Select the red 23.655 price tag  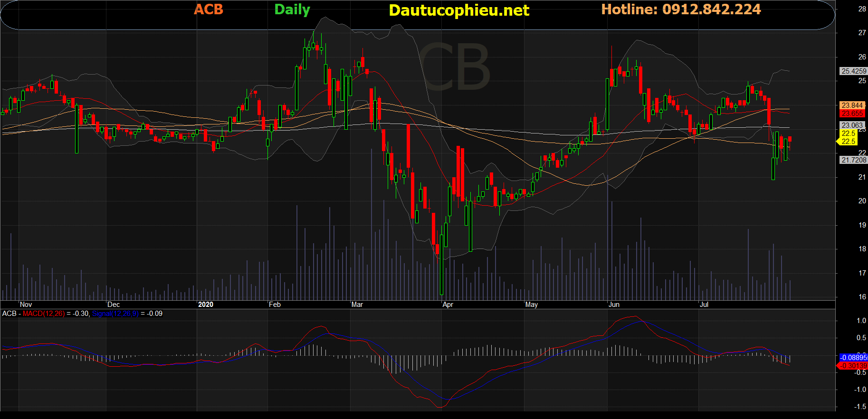coord(852,114)
